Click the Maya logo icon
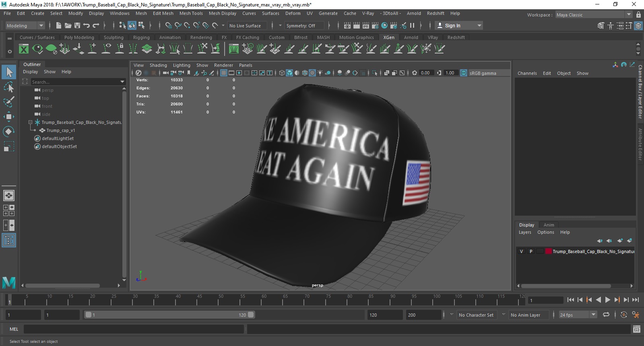Screen dimensions: 644x346 pos(9,283)
